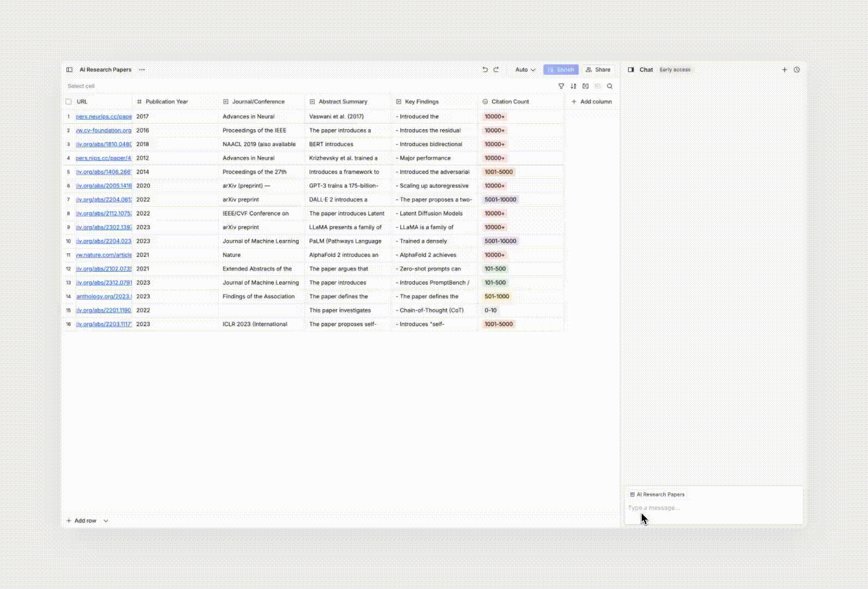Image resolution: width=868 pixels, height=589 pixels.
Task: Expand the chevron next to Add row
Action: (x=106, y=521)
